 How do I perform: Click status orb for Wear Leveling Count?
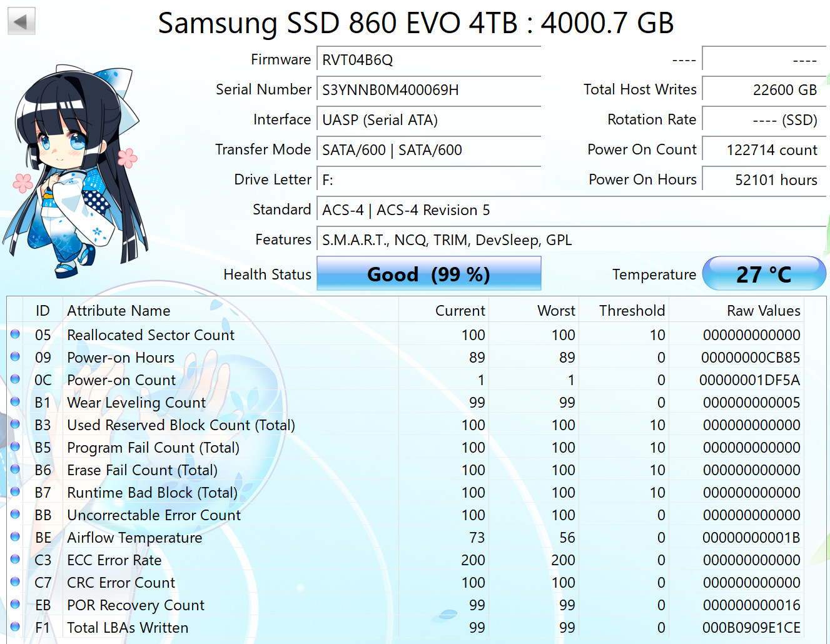click(x=15, y=402)
